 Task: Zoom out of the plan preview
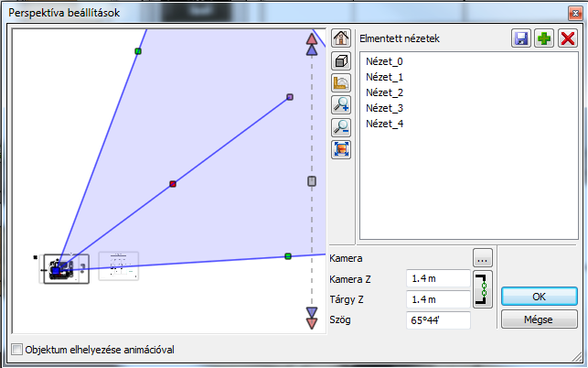coord(341,126)
